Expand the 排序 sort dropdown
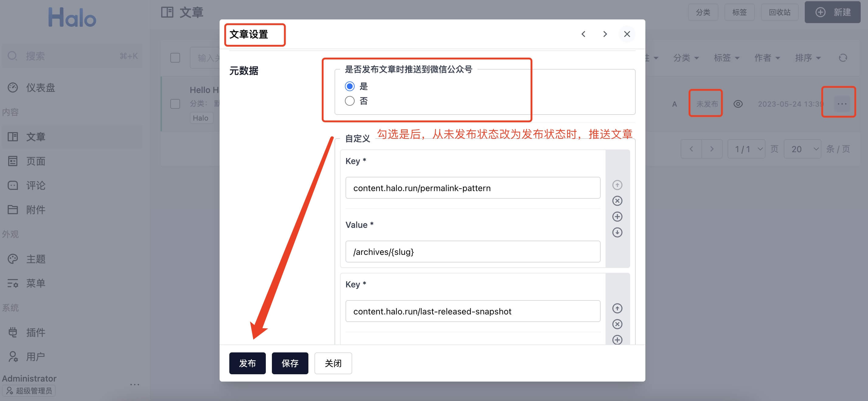The height and width of the screenshot is (401, 868). 807,58
